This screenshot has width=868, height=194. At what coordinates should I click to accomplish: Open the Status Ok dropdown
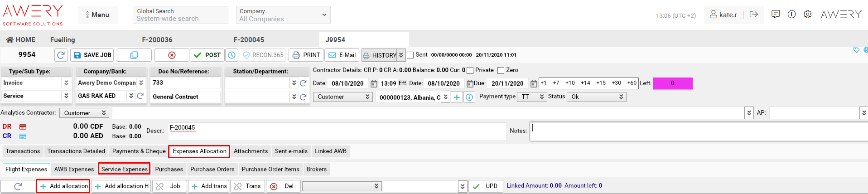pos(597,97)
